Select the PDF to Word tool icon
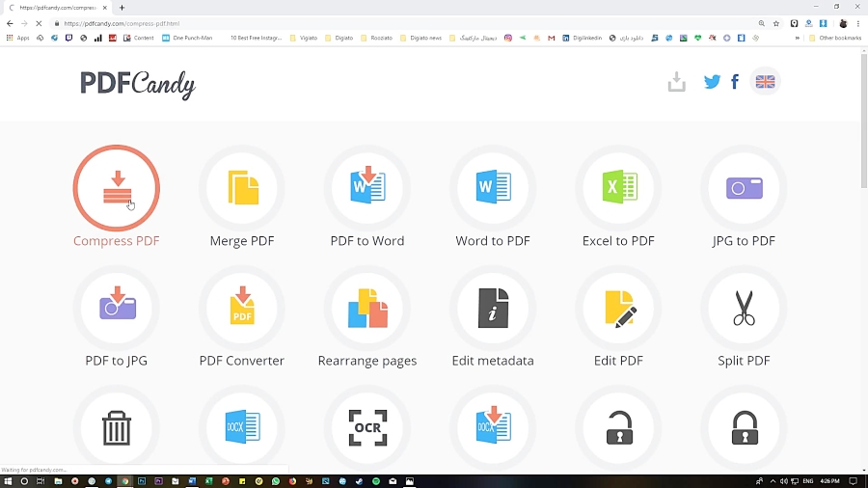The width and height of the screenshot is (868, 488). pyautogui.click(x=367, y=188)
